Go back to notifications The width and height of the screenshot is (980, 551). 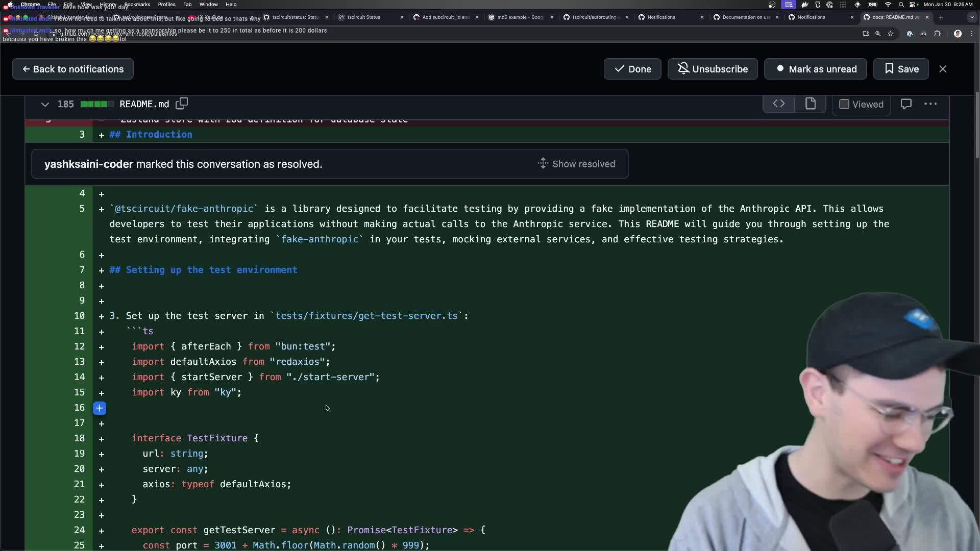(73, 69)
